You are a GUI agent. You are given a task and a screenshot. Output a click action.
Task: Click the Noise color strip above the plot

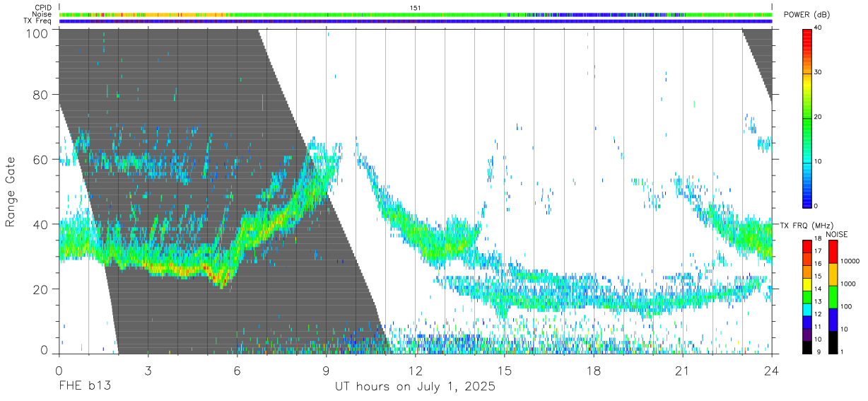416,14
